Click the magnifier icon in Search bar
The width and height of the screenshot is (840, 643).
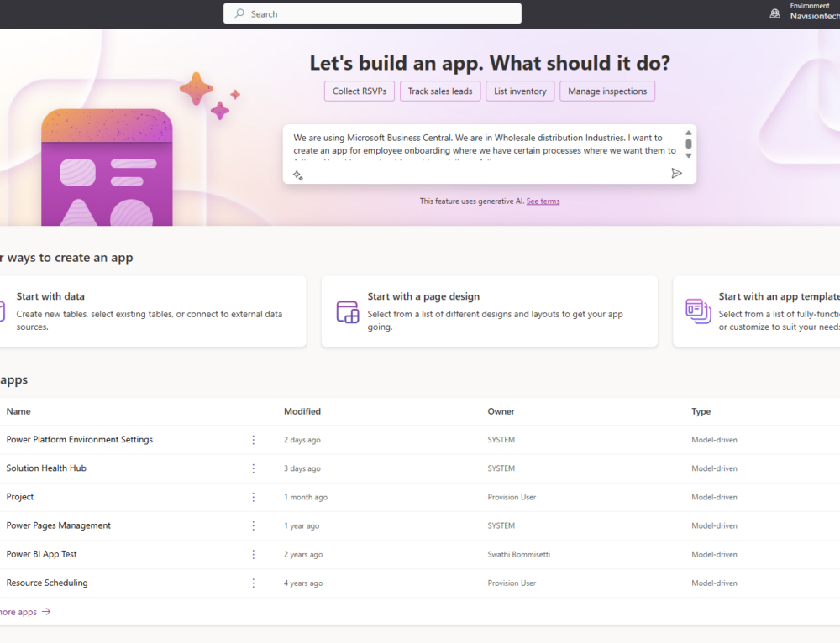239,14
